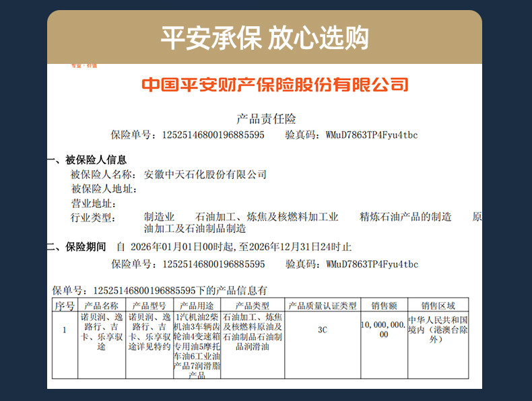Click table header 产品型号
The width and height of the screenshot is (532, 401).
pos(149,305)
